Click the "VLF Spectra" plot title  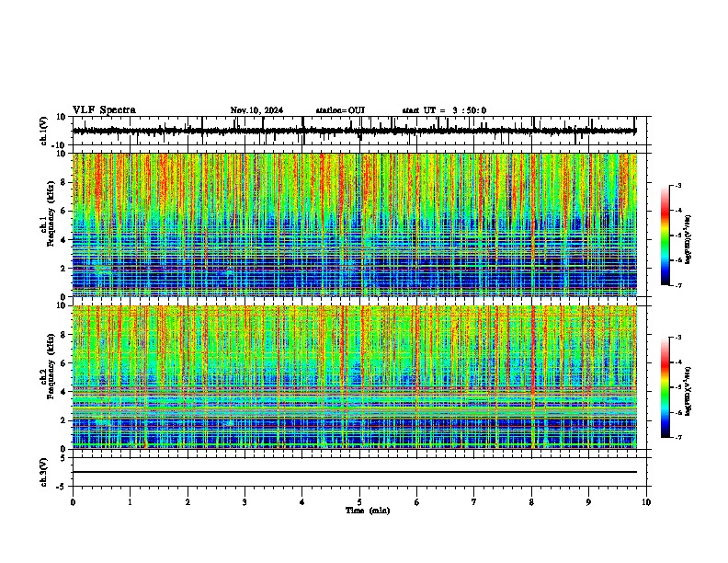point(104,110)
